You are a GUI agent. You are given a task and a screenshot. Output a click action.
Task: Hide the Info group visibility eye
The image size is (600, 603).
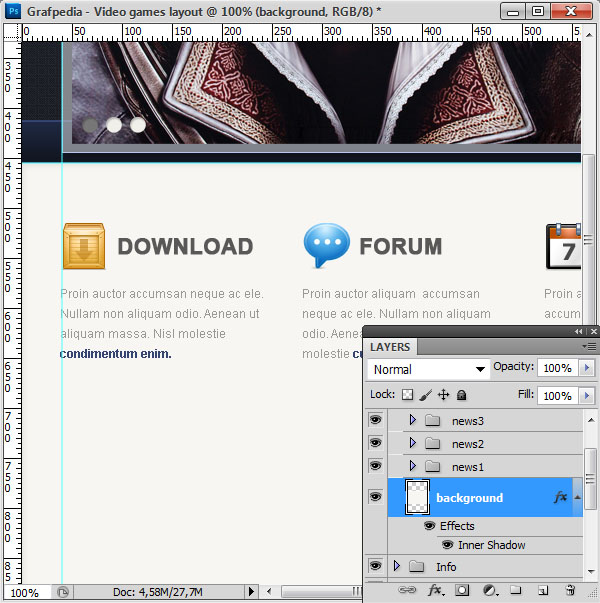375,566
